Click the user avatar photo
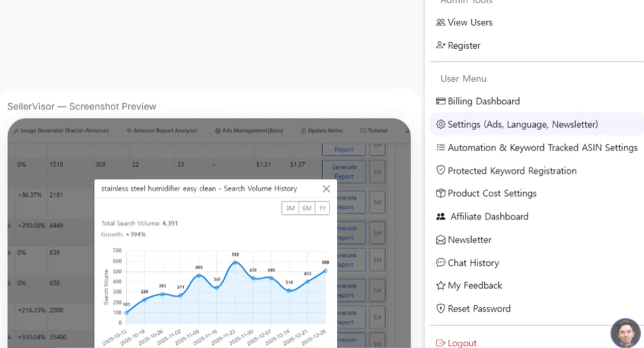This screenshot has height=348, width=644. click(626, 333)
